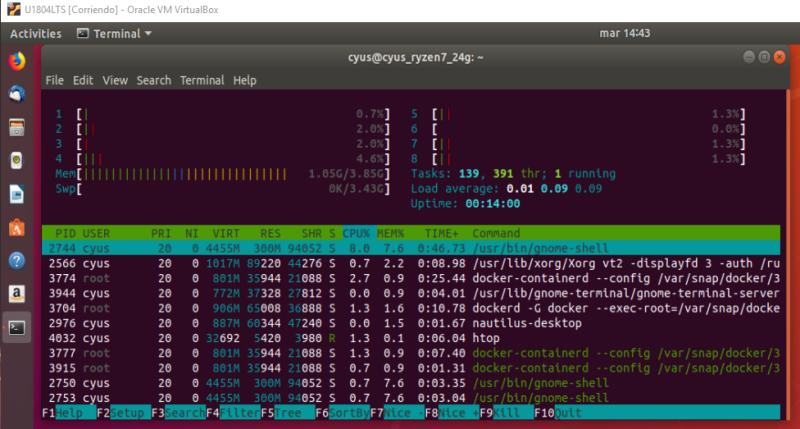Click the Tasks: 139 count text
The image size is (800, 429).
point(445,174)
